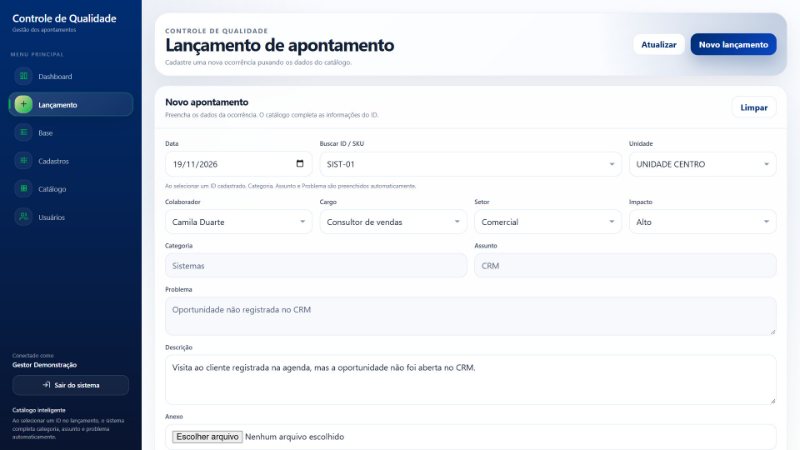This screenshot has height=450, width=800.
Task: Click the Limpar button
Action: 754,108
